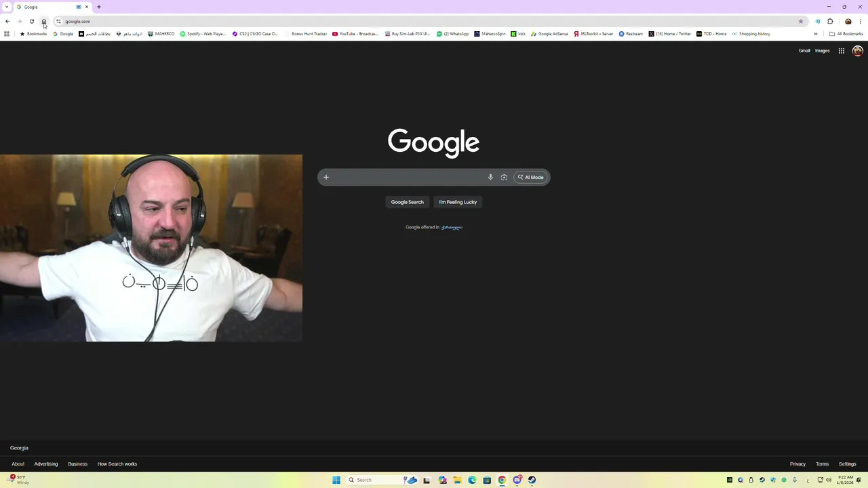
Task: Click the plus icon in the search box
Action: pos(326,178)
